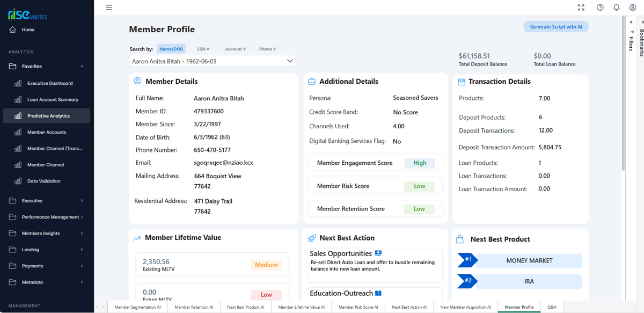The image size is (644, 313).
Task: Open the user account icon
Action: [633, 8]
